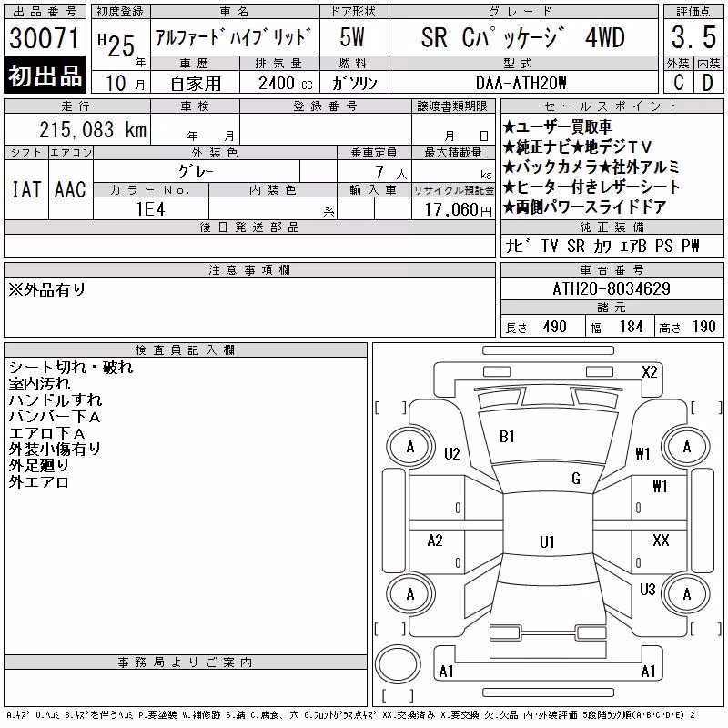Select the grade SR Cパッケージ 4WD
Image resolution: width=728 pixels, height=728 pixels.
(522, 37)
